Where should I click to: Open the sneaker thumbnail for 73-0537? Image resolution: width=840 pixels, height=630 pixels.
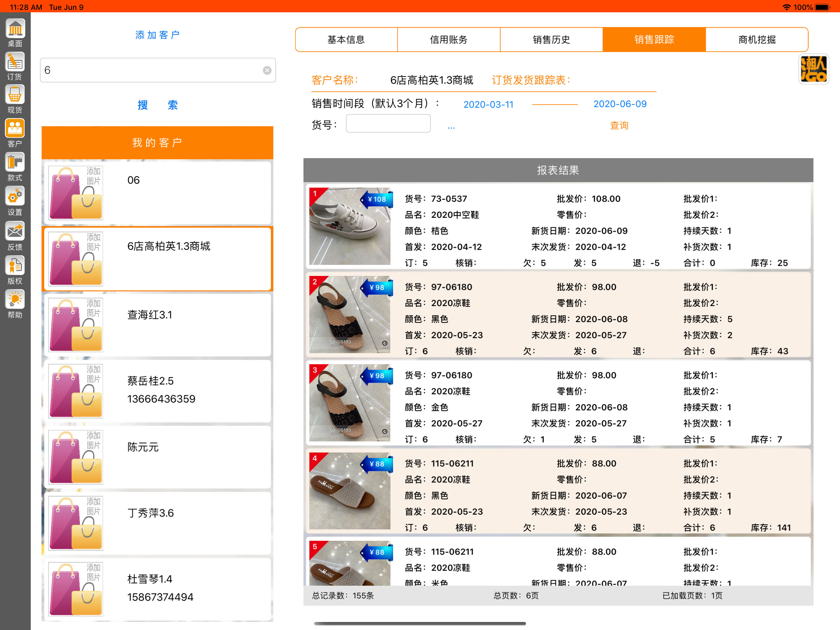[x=350, y=226]
